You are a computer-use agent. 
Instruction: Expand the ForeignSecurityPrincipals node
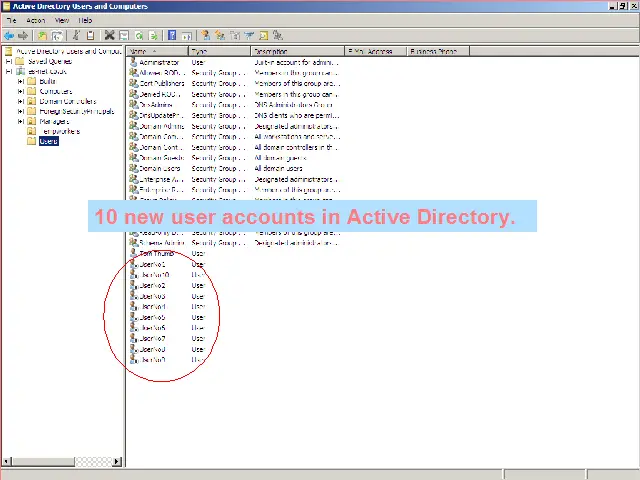[20, 111]
